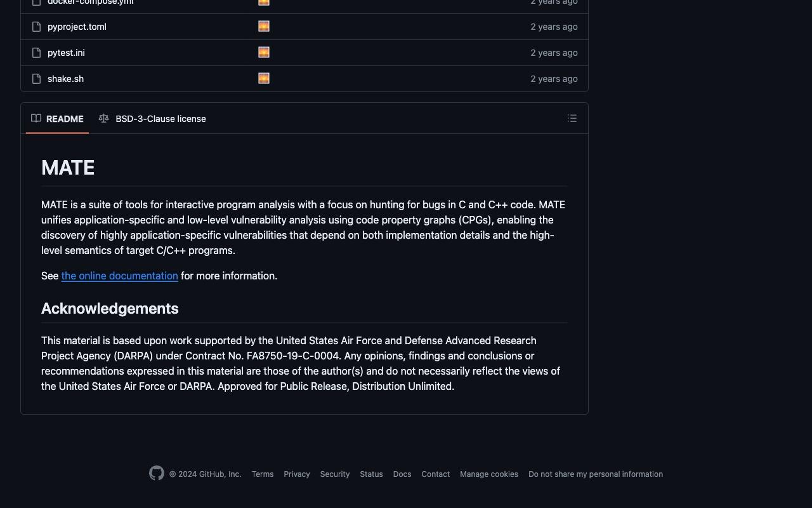
Task: Open the Contact footer link
Action: (x=436, y=474)
